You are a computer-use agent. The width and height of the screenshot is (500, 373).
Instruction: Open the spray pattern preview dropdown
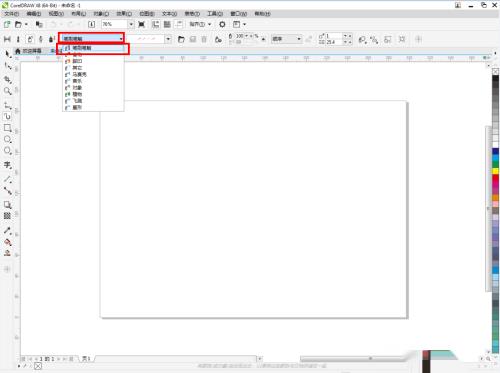click(x=168, y=39)
